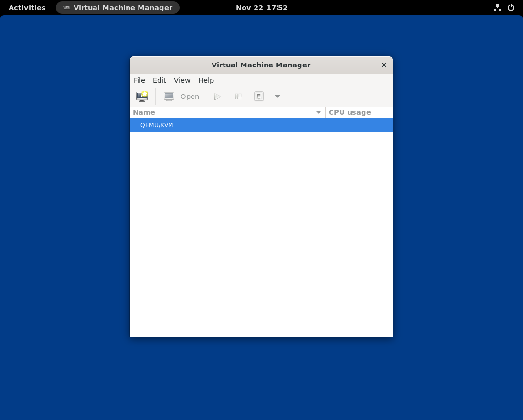Screen dimensions: 523x420
Task: Open the File menu
Action: tap(139, 80)
